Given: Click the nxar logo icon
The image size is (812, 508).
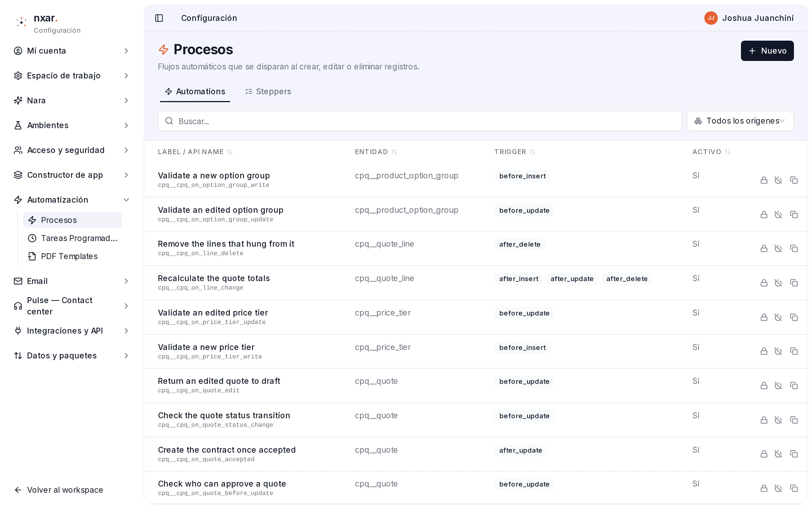Looking at the screenshot, I should [21, 22].
